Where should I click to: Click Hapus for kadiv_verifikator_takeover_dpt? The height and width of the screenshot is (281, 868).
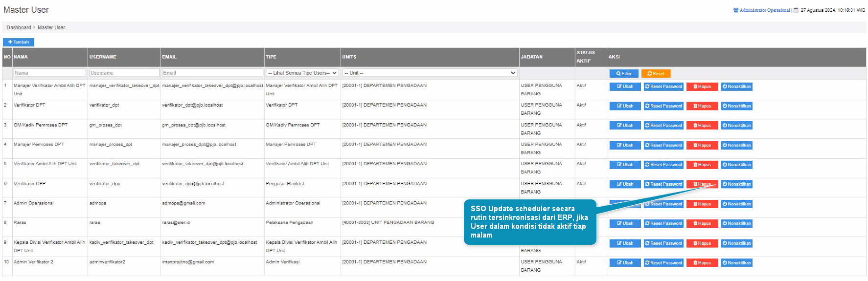coord(702,243)
